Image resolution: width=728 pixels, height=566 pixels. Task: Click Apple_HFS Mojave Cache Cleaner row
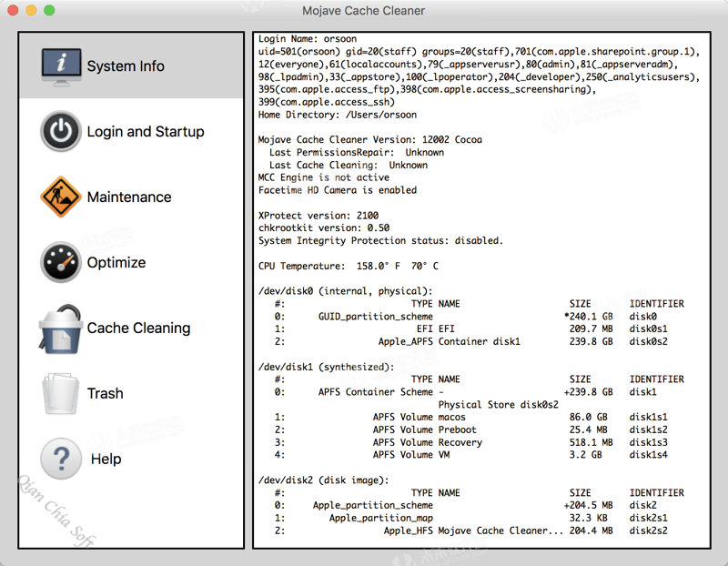click(x=470, y=531)
